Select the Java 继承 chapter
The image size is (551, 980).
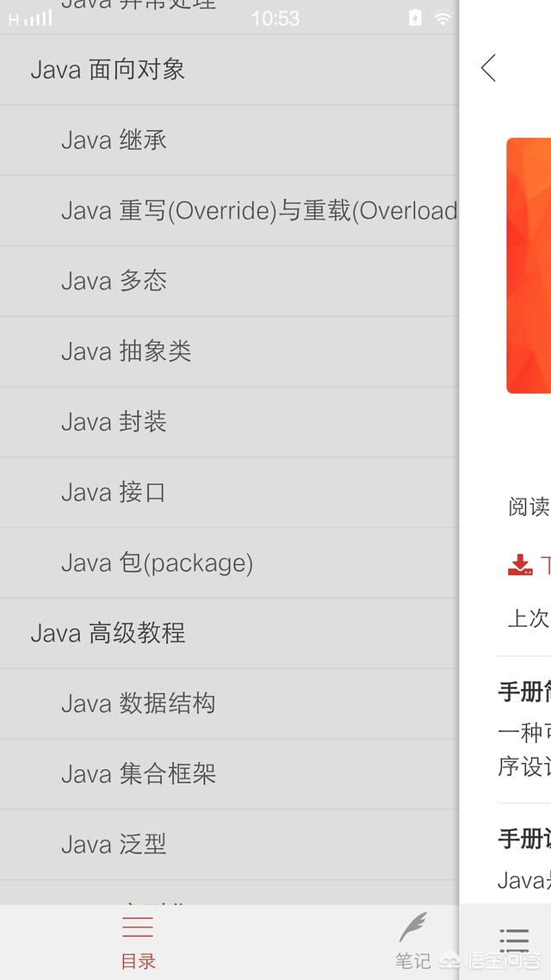pyautogui.click(x=229, y=140)
